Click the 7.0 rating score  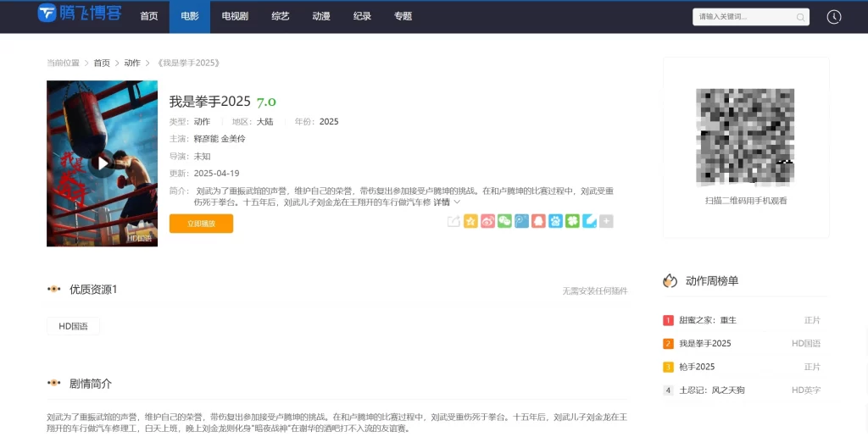point(266,102)
